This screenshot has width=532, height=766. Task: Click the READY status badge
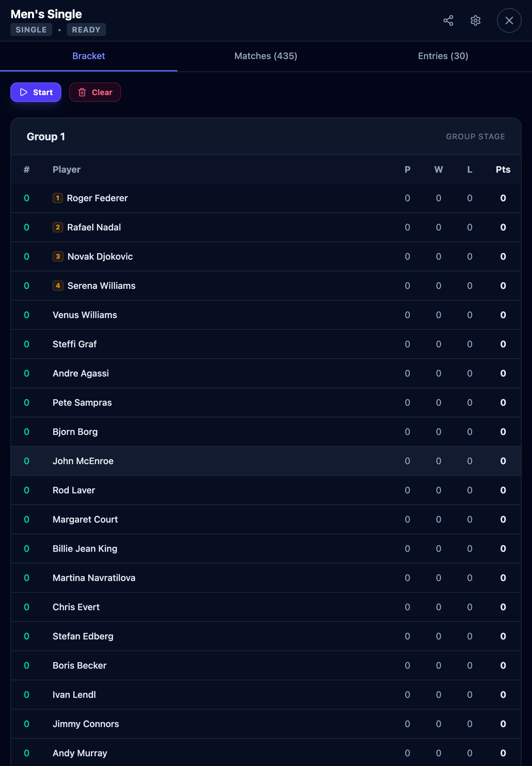tap(86, 29)
